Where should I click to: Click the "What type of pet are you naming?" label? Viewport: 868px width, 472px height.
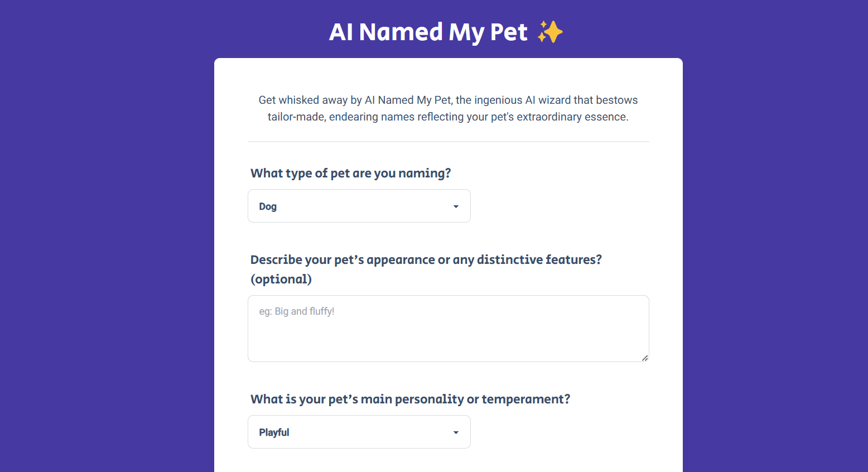click(x=350, y=174)
